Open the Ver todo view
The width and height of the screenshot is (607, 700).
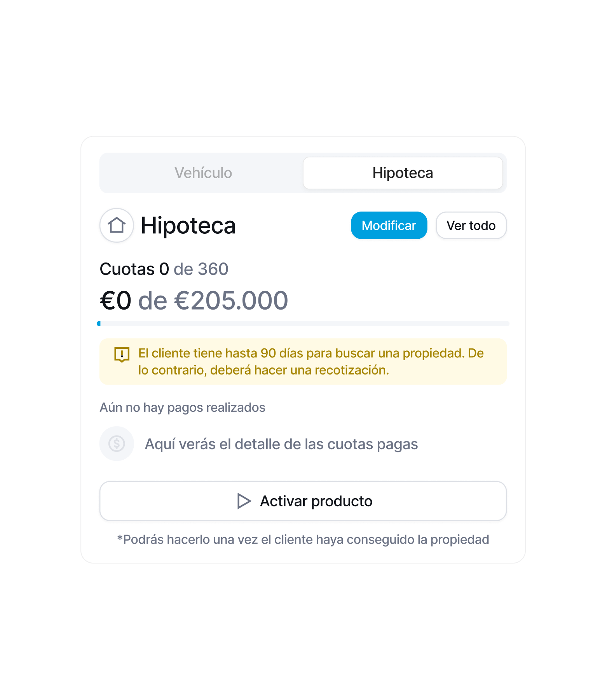point(471,225)
